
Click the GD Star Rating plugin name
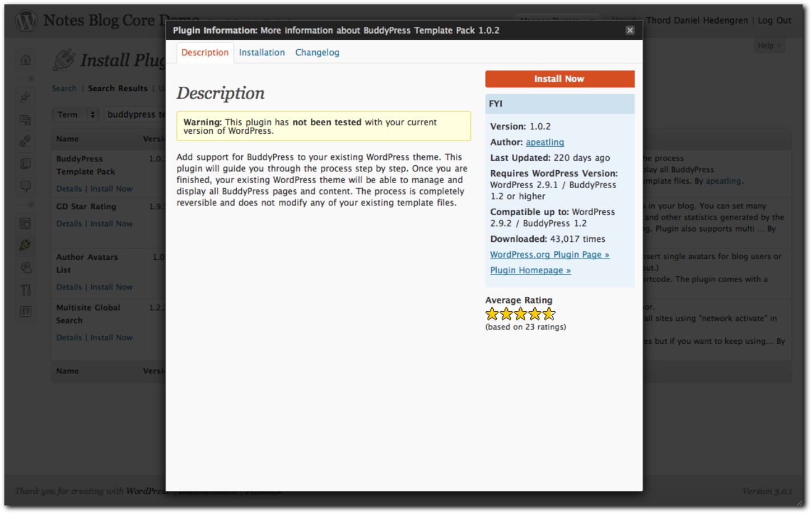[86, 207]
